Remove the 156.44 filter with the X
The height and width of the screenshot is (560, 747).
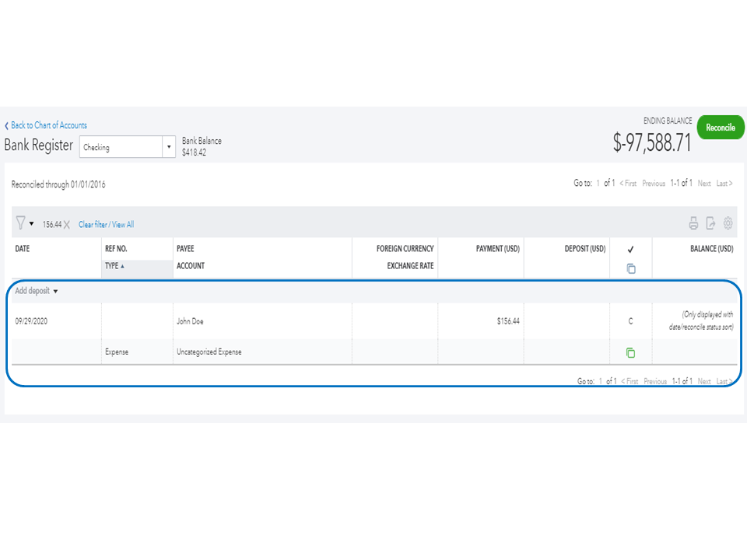67,225
